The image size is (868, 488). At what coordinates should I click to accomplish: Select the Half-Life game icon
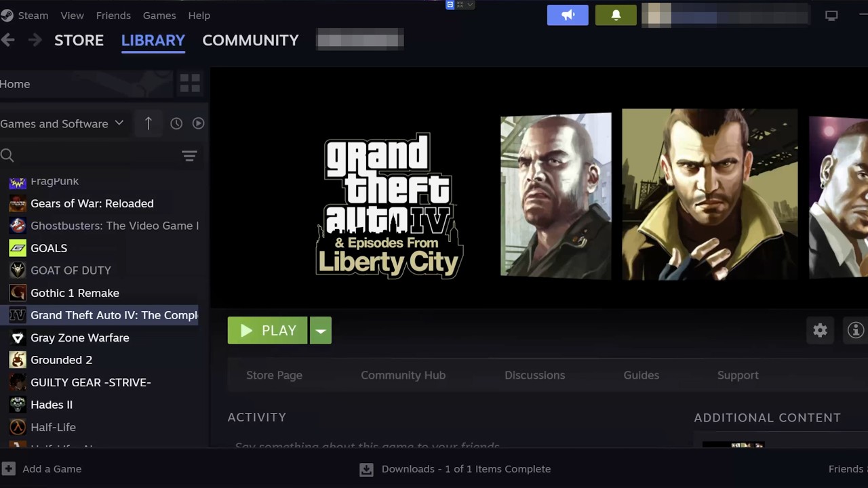click(18, 427)
